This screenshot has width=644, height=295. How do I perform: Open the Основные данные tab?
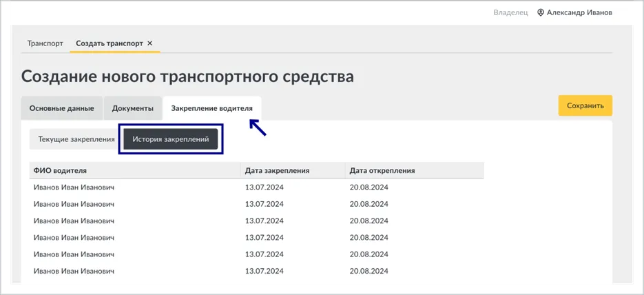(61, 108)
